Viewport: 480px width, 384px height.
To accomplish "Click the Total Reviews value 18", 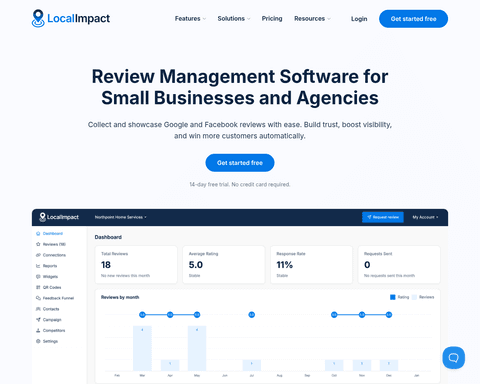I will (106, 265).
